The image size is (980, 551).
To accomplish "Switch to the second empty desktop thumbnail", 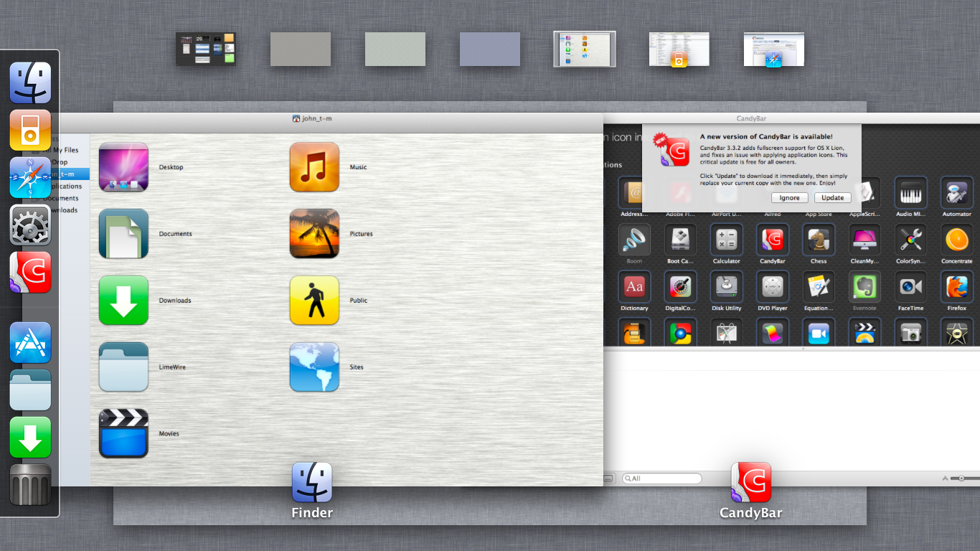I will coord(395,49).
